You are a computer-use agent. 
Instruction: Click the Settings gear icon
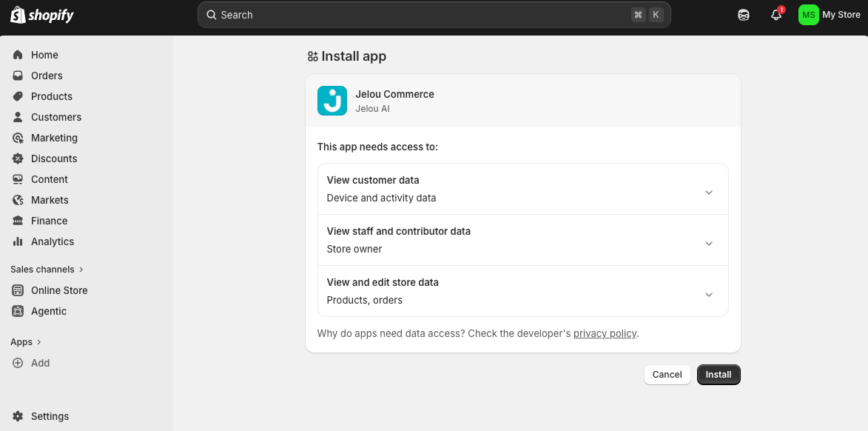[x=18, y=416]
